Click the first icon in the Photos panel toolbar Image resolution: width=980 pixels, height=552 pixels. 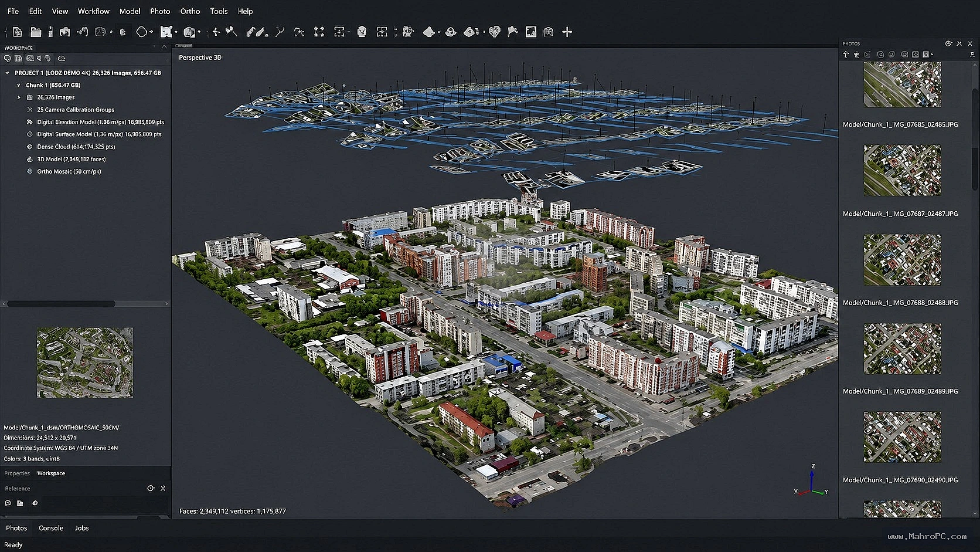(846, 55)
